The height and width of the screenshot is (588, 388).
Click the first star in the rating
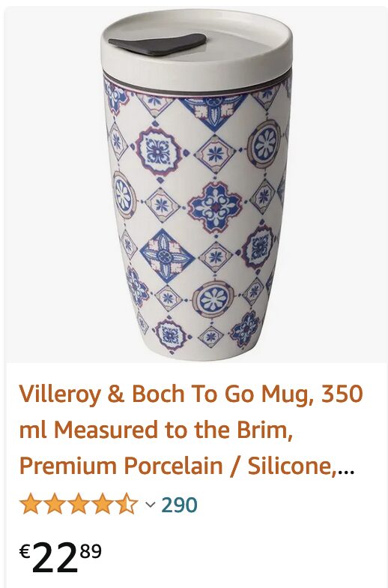tap(30, 504)
